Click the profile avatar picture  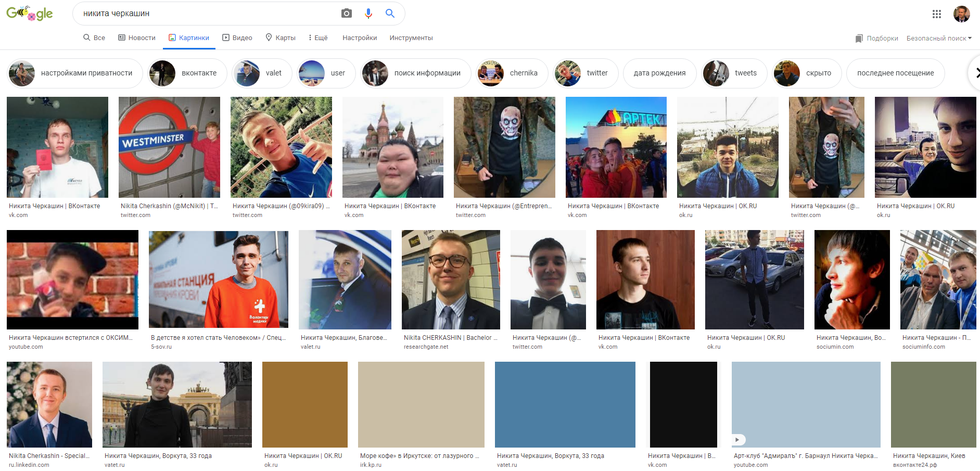coord(962,14)
